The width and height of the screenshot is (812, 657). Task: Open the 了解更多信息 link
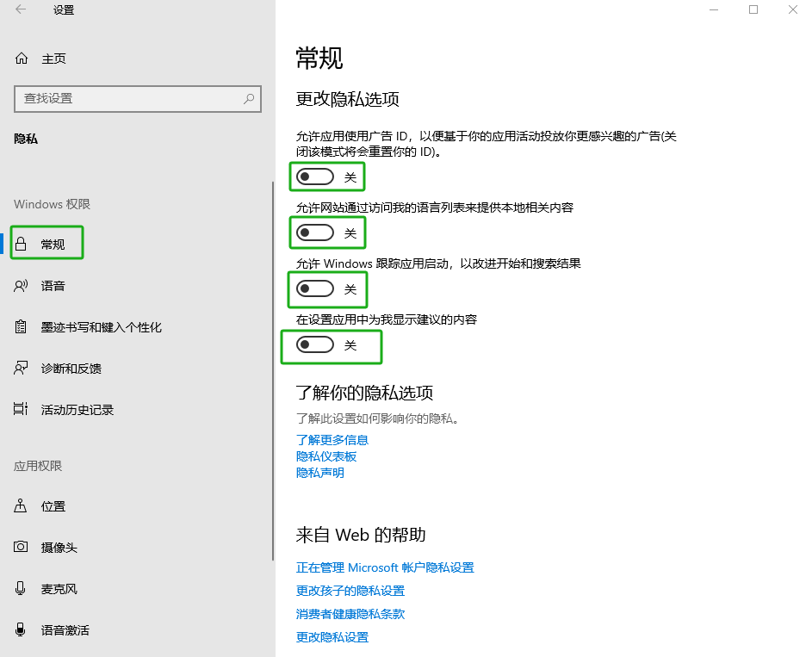(332, 440)
